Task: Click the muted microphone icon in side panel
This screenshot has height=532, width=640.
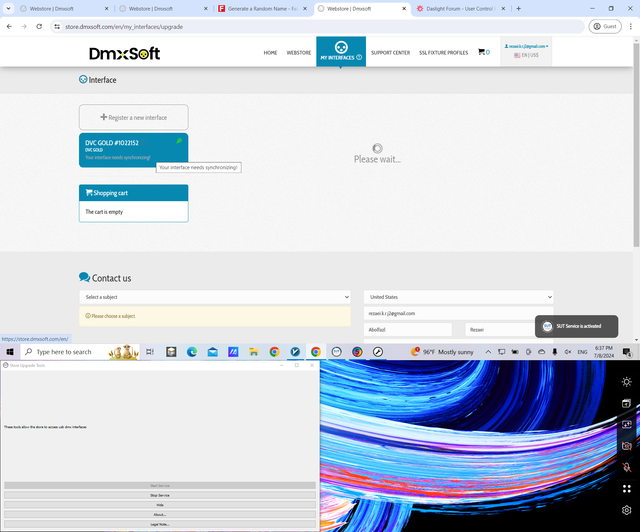Action: pos(627,467)
